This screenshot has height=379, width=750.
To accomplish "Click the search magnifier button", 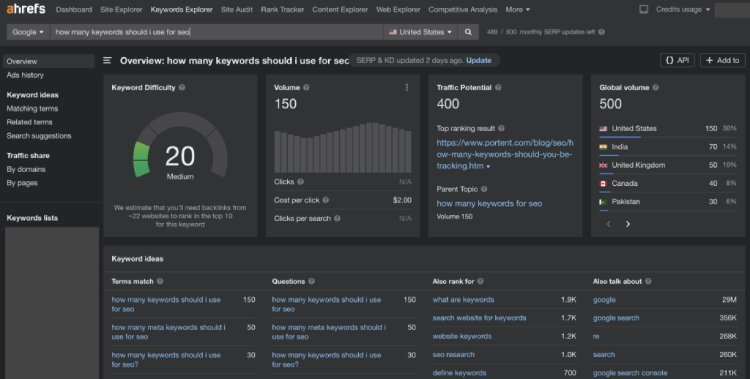I will [468, 32].
